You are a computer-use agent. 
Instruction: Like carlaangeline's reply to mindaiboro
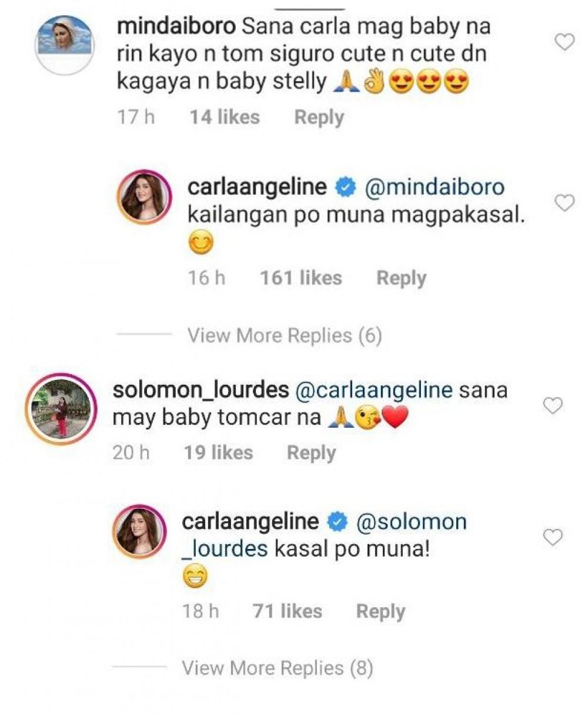[x=564, y=203]
